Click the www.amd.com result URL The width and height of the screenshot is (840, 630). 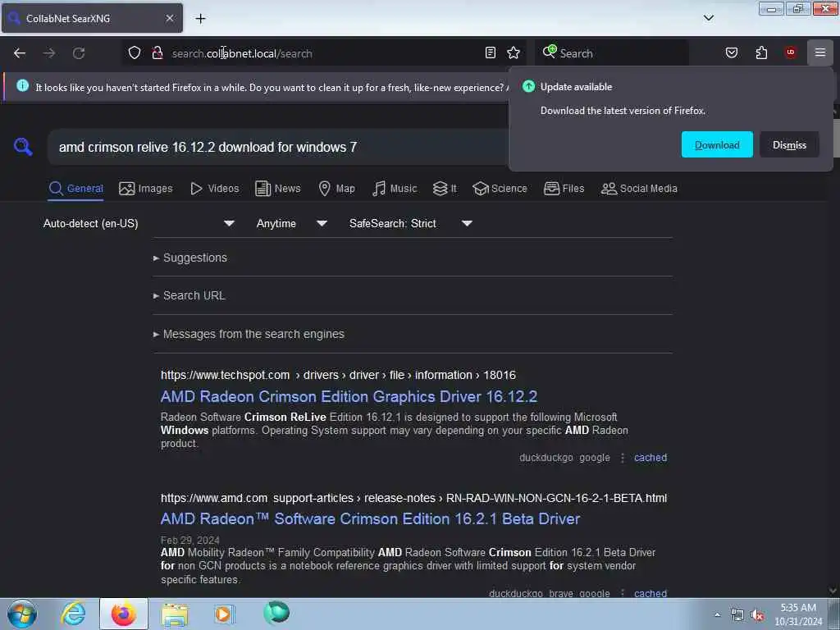coord(413,498)
